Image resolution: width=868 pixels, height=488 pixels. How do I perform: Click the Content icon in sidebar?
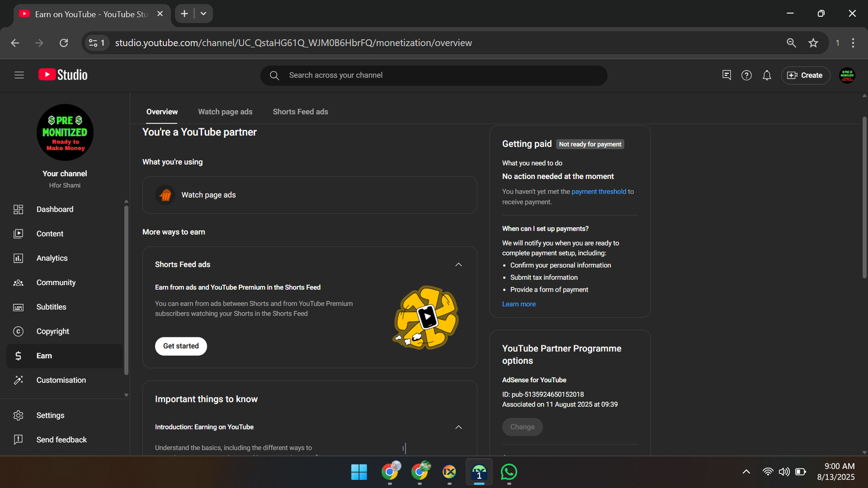[18, 234]
